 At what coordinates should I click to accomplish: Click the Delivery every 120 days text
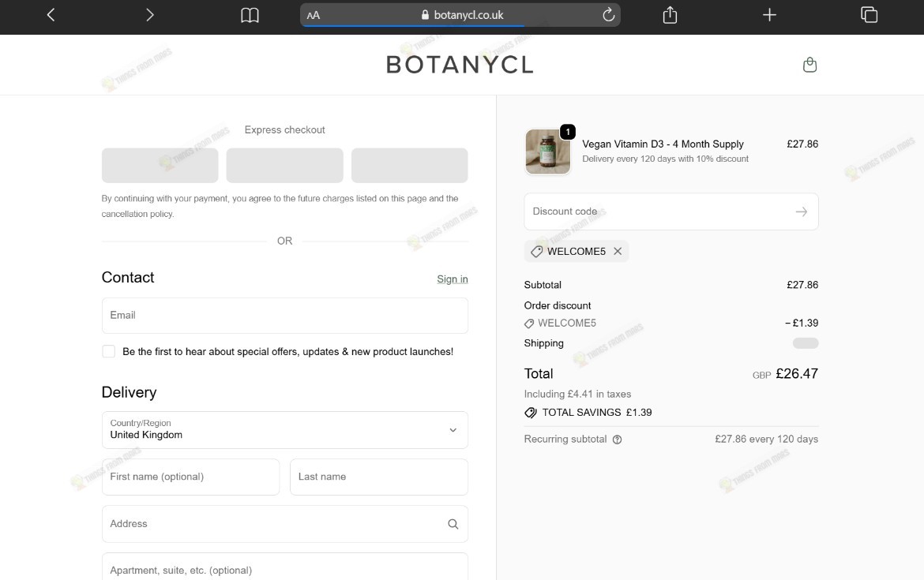coord(665,159)
